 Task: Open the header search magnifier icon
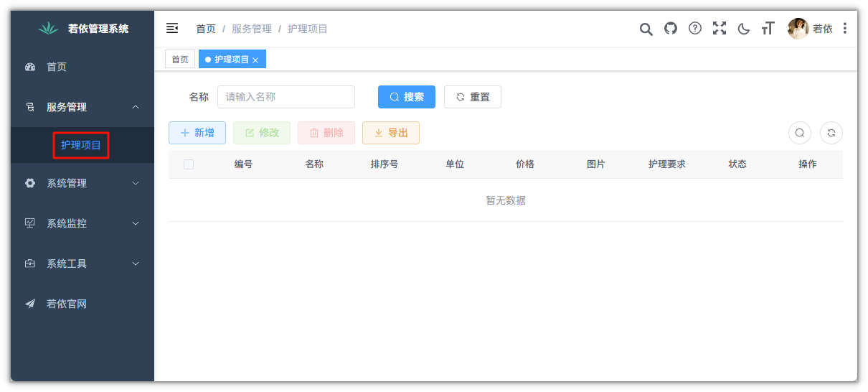coord(646,29)
